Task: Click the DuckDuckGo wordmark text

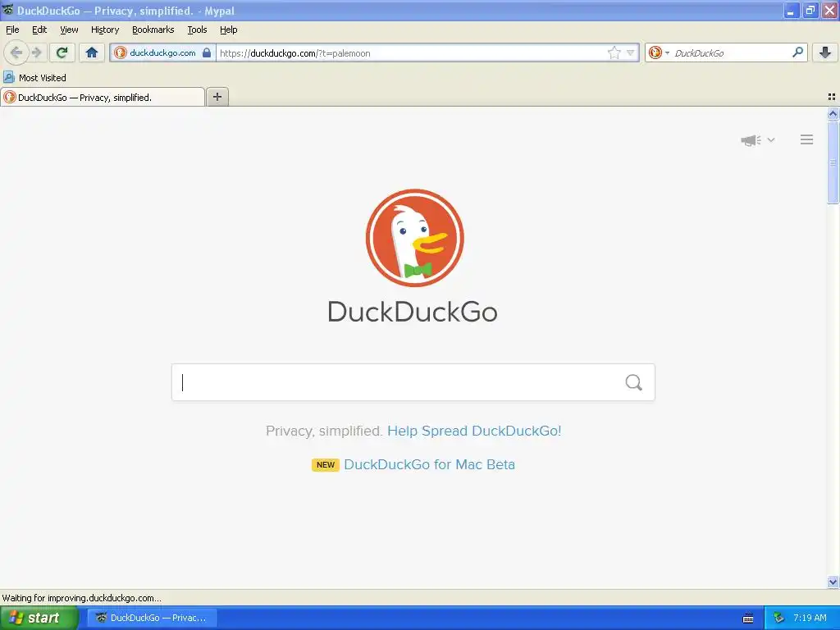Action: 413,312
